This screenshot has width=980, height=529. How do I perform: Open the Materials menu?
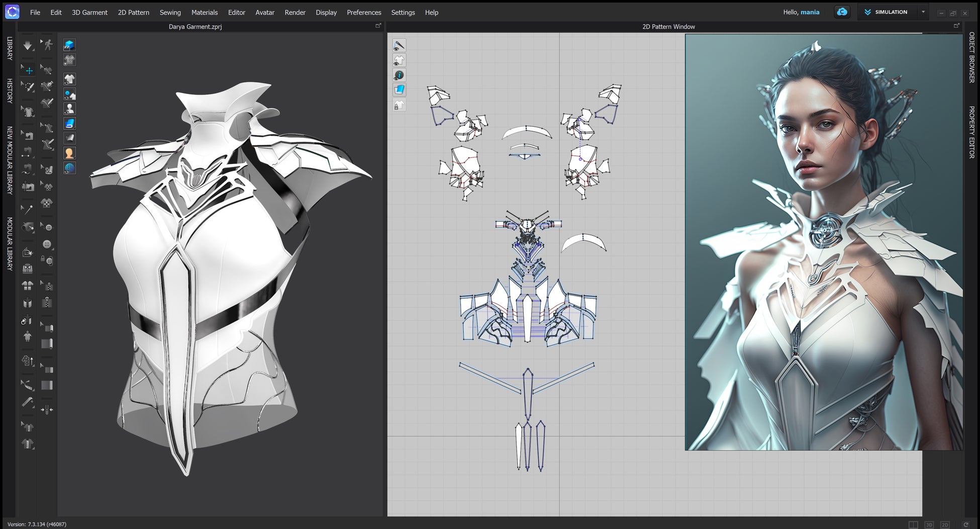pos(204,12)
